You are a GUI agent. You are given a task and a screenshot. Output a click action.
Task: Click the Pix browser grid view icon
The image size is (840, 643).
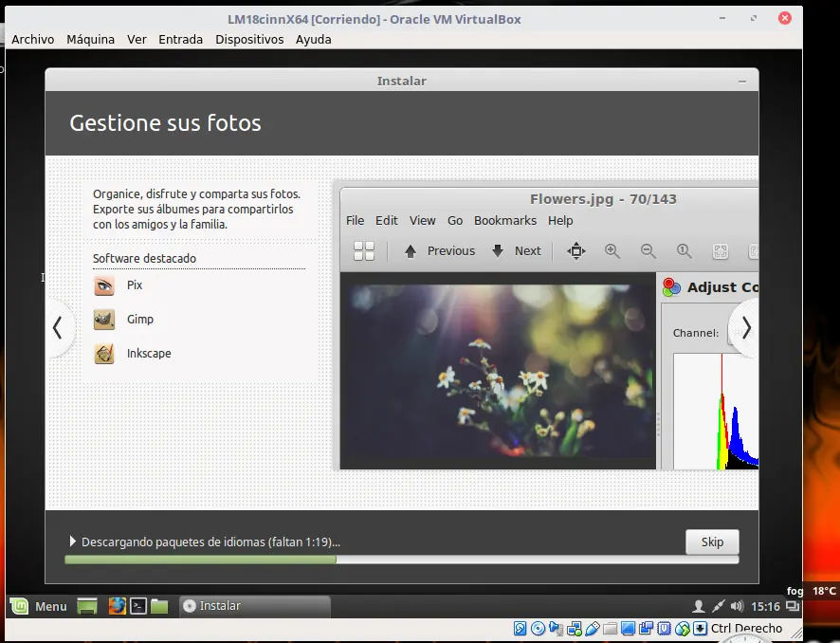point(364,250)
